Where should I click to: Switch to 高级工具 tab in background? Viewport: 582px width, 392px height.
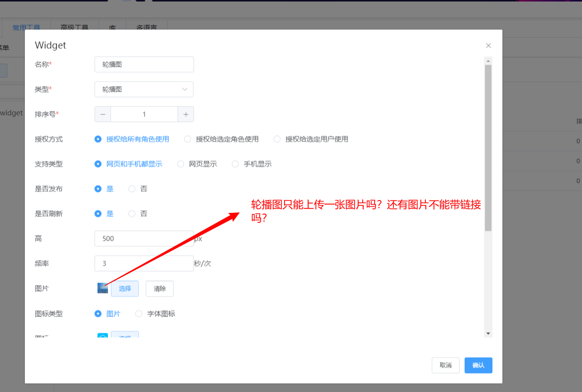click(74, 27)
